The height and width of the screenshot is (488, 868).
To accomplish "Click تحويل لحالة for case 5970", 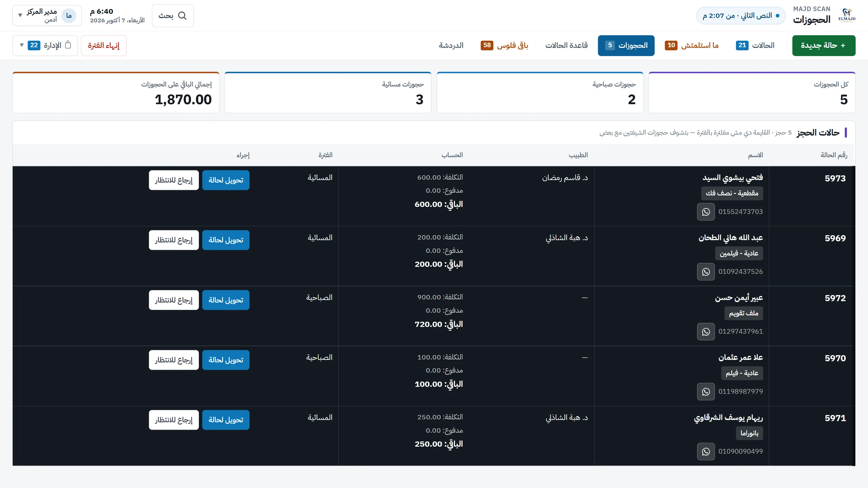I will pyautogui.click(x=226, y=360).
